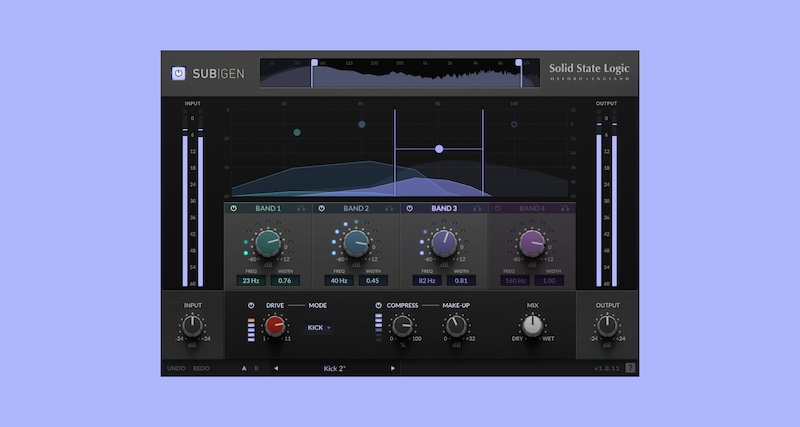Toggle the SubGen plugin power button
This screenshot has height=427, width=800.
[x=178, y=73]
